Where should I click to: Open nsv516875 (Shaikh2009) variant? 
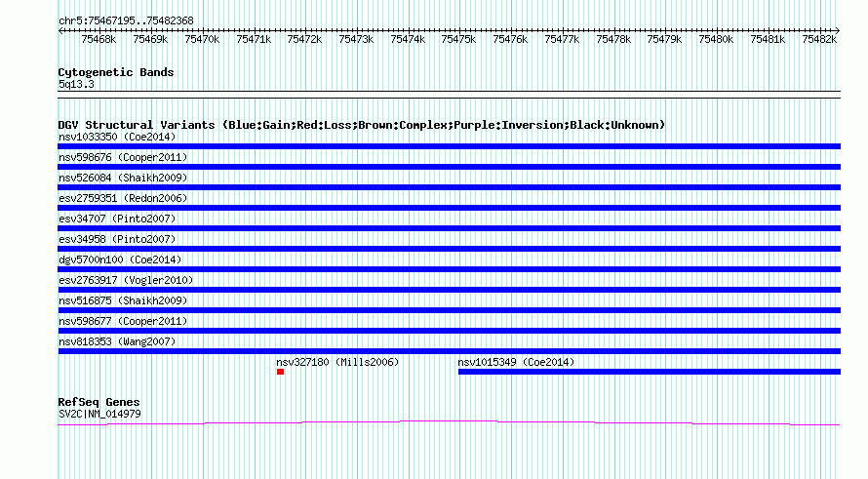pyautogui.click(x=123, y=300)
